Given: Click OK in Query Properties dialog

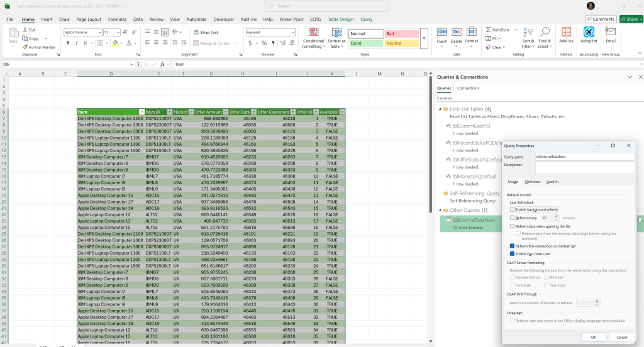Looking at the screenshot, I should (x=593, y=337).
